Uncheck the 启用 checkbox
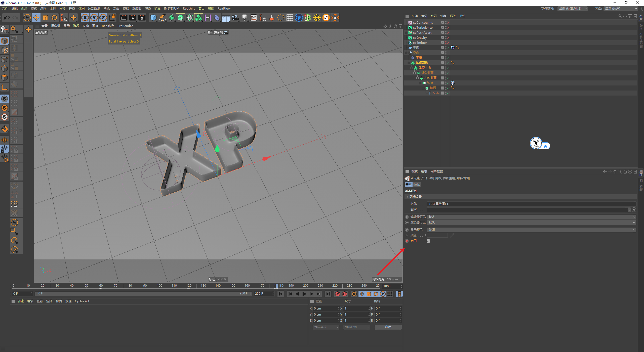This screenshot has height=352, width=644. [428, 241]
